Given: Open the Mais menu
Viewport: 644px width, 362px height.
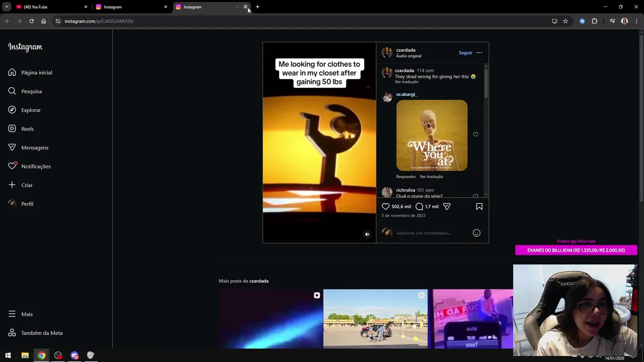Looking at the screenshot, I should point(21,314).
